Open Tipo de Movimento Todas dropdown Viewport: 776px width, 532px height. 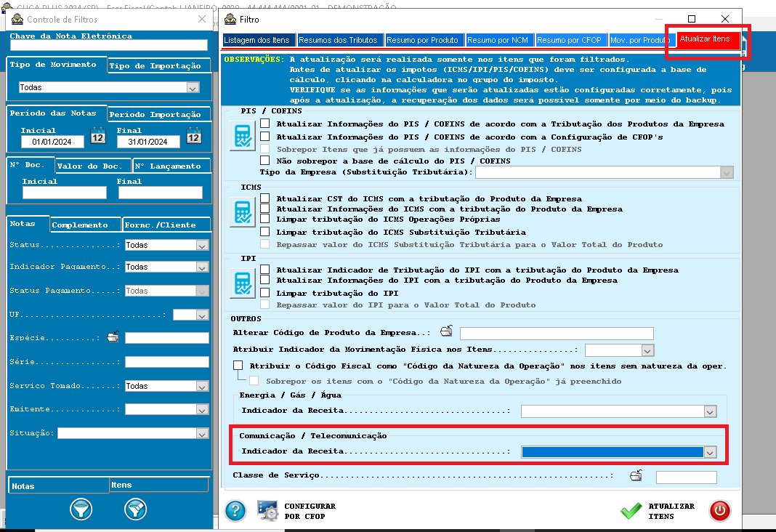pos(193,88)
